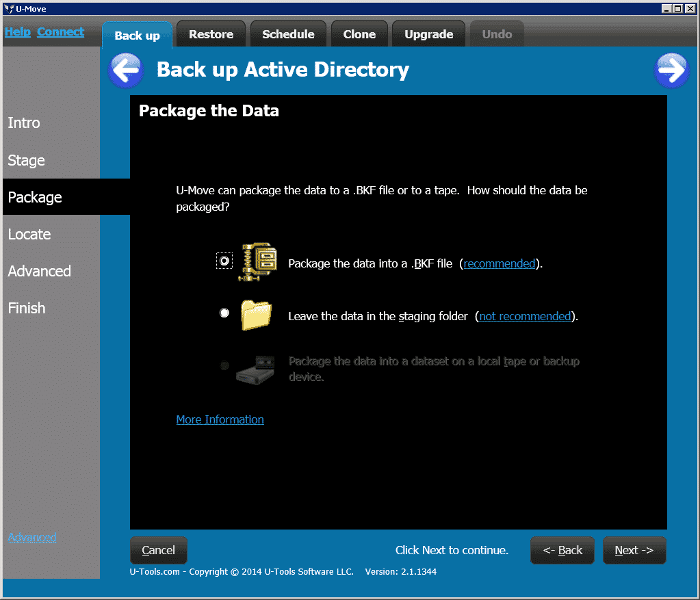The image size is (700, 600).
Task: Close the U-Move window
Action: point(689,8)
